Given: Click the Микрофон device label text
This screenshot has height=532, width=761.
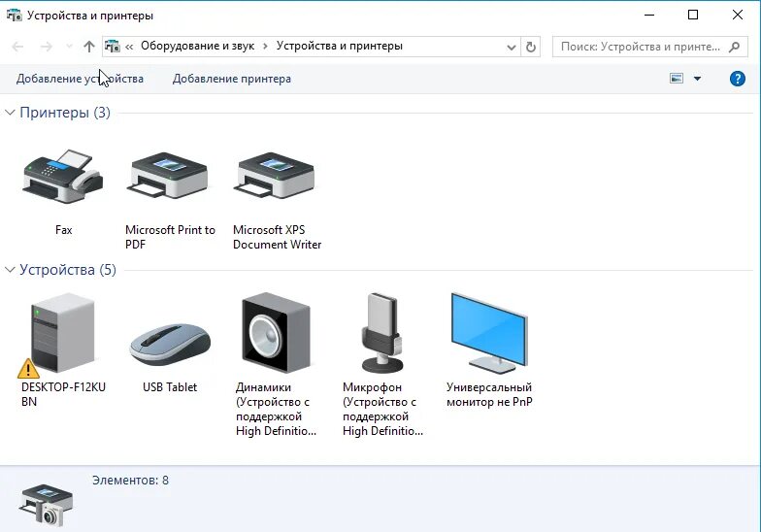Looking at the screenshot, I should point(382,410).
